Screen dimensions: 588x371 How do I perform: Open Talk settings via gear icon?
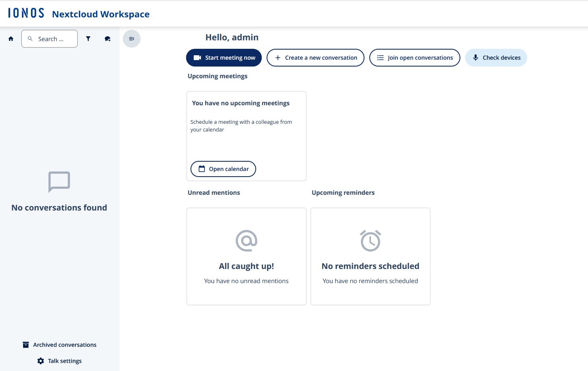[x=41, y=361]
